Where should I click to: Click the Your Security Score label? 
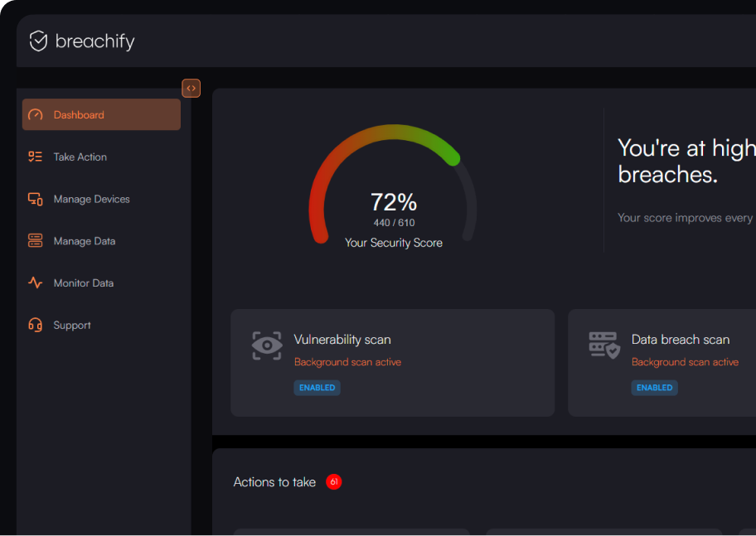(394, 243)
